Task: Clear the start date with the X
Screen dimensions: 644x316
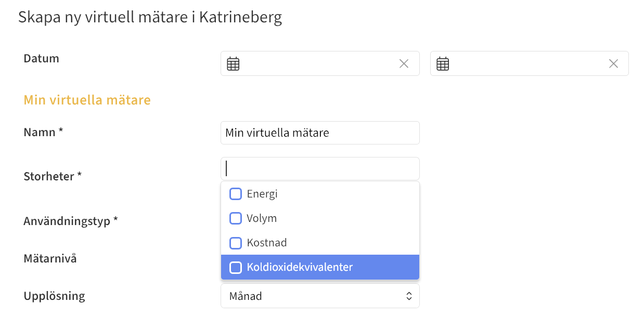Action: pos(404,64)
